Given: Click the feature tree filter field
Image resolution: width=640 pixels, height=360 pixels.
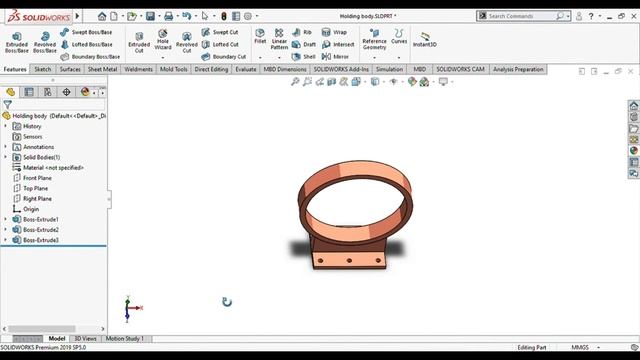Looking at the screenshot, I should pos(58,105).
